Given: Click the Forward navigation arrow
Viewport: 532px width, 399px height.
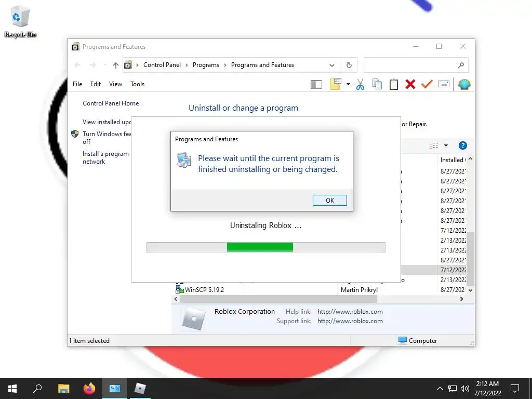Looking at the screenshot, I should [x=92, y=65].
